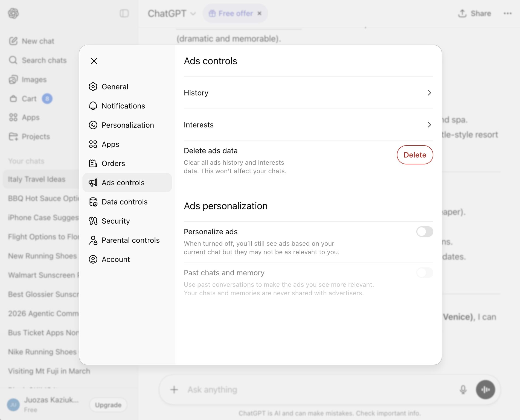This screenshot has height=420, width=520.
Task: Open the Orders settings icon
Action: point(93,164)
